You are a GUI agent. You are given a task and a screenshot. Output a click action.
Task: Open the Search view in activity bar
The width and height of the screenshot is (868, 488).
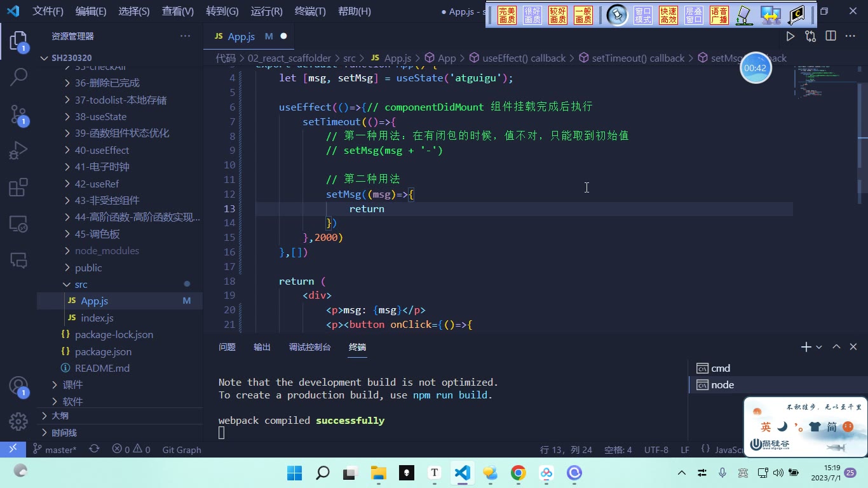[x=18, y=78]
